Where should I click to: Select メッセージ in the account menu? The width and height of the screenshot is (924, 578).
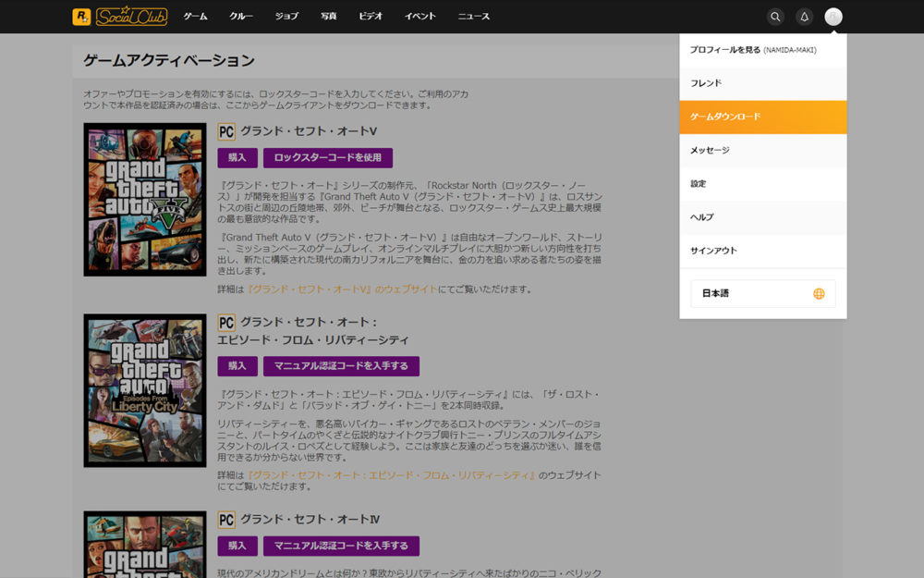(763, 151)
